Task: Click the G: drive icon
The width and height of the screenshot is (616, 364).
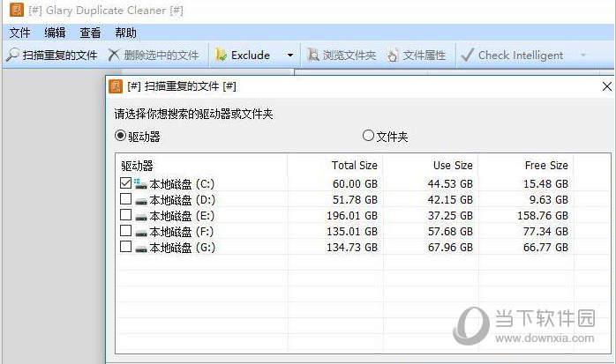Action: (141, 249)
